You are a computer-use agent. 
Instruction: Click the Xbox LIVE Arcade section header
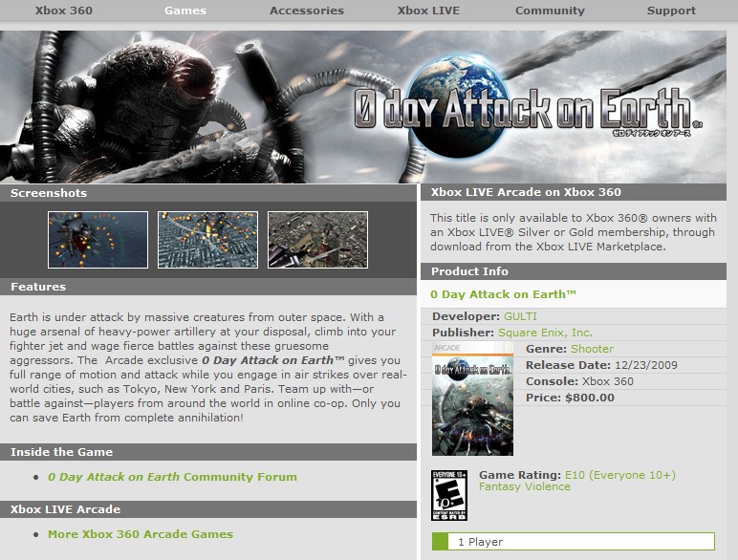pos(208,509)
